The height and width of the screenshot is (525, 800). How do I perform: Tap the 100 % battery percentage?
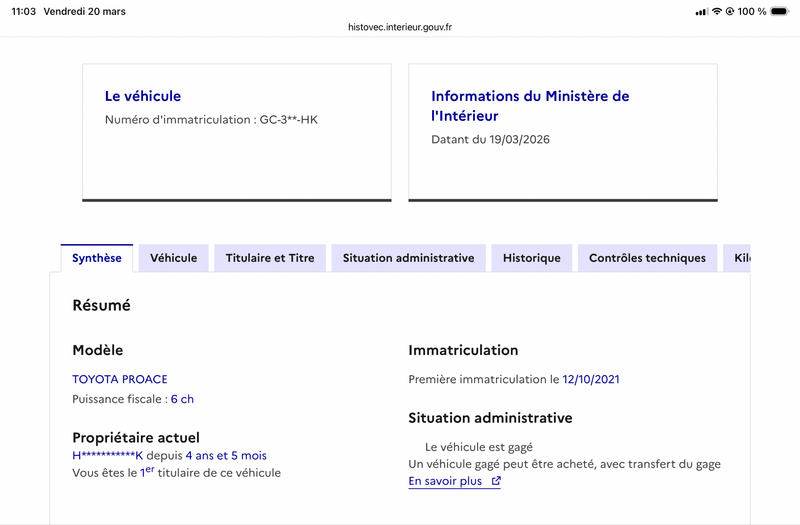[752, 11]
